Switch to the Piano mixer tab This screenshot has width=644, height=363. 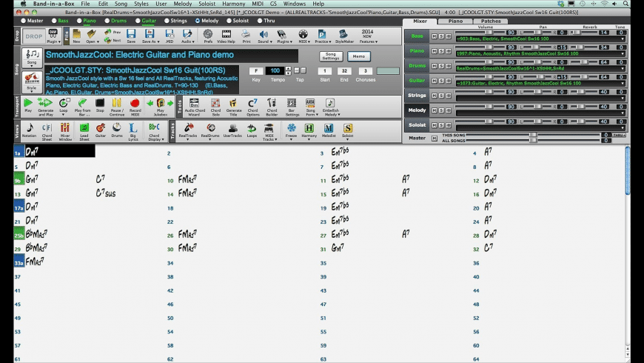coord(455,21)
